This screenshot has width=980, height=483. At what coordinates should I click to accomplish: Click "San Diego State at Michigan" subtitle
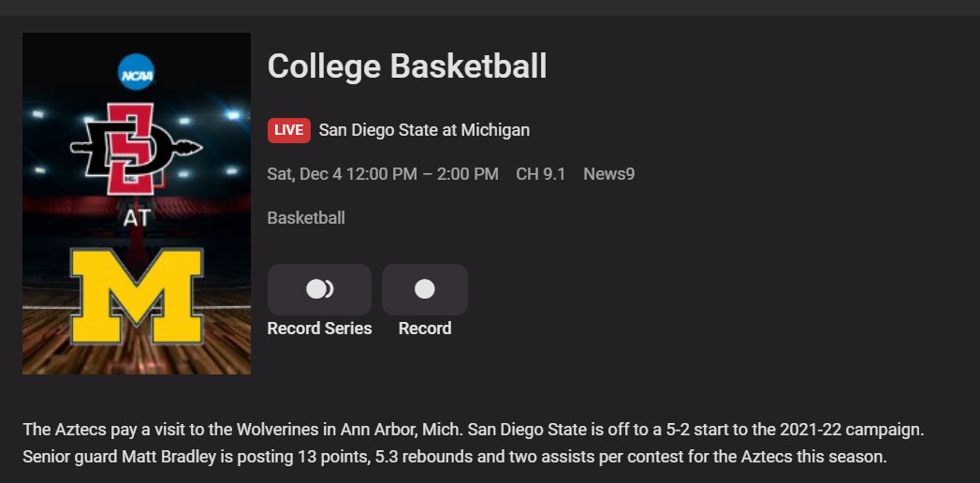[x=424, y=130]
